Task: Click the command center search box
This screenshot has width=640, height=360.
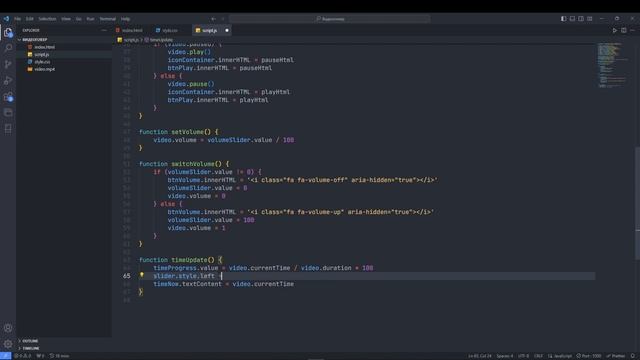Action: tap(330, 19)
